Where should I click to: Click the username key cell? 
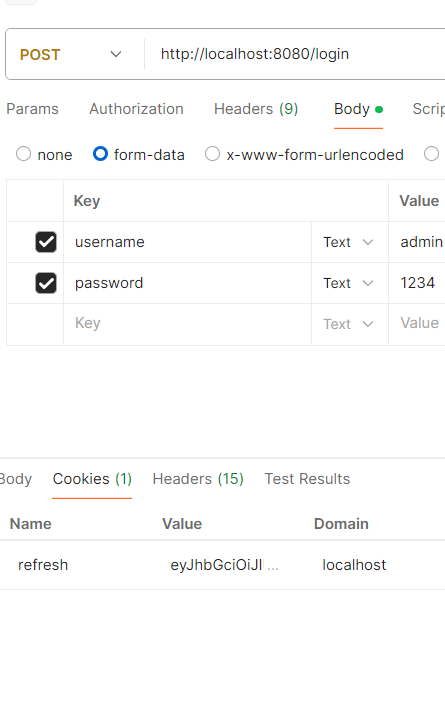coord(187,242)
